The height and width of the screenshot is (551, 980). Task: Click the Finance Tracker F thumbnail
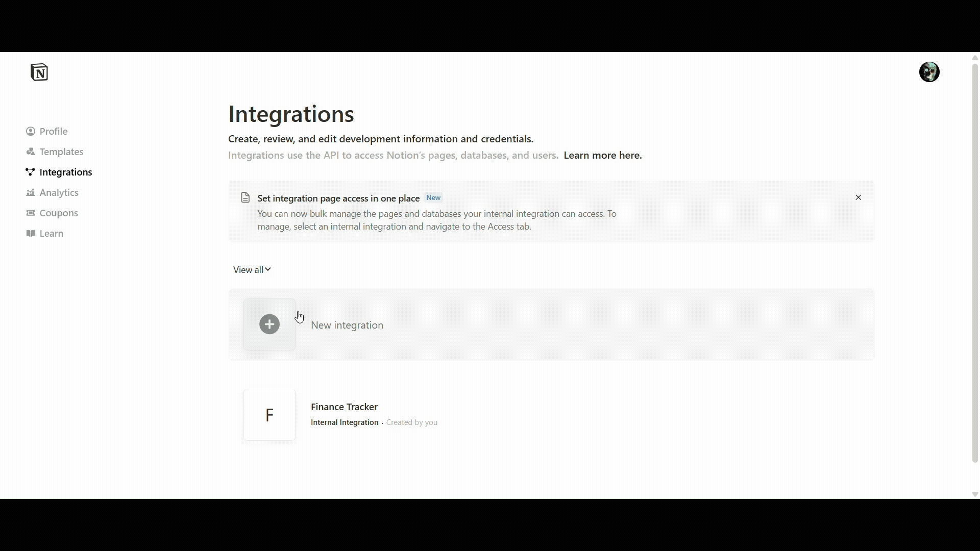point(269,415)
